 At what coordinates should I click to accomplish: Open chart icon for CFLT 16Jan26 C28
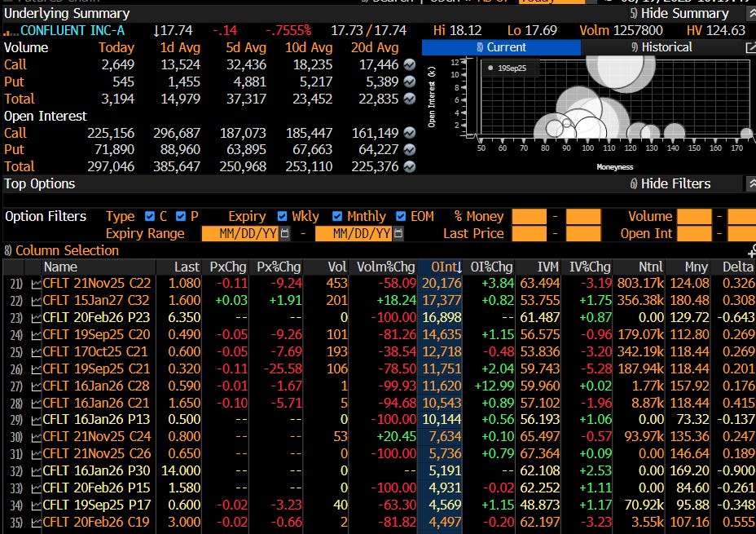click(36, 386)
